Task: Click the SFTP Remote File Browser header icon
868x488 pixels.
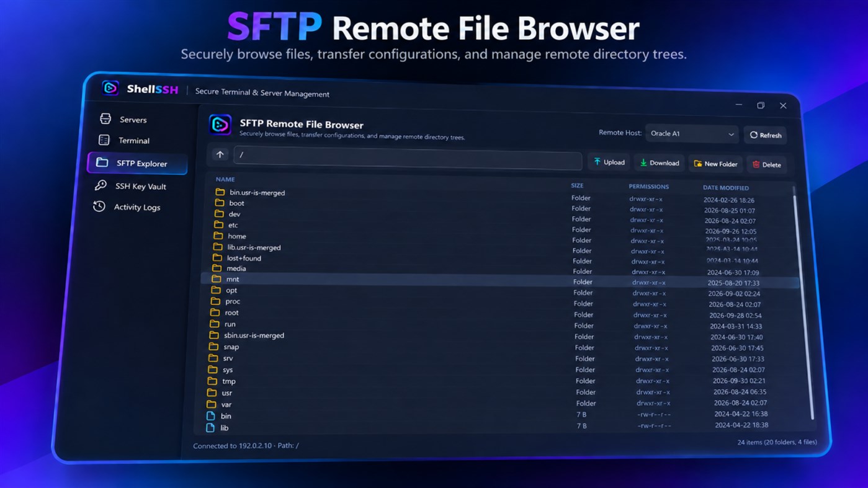Action: pyautogui.click(x=220, y=125)
